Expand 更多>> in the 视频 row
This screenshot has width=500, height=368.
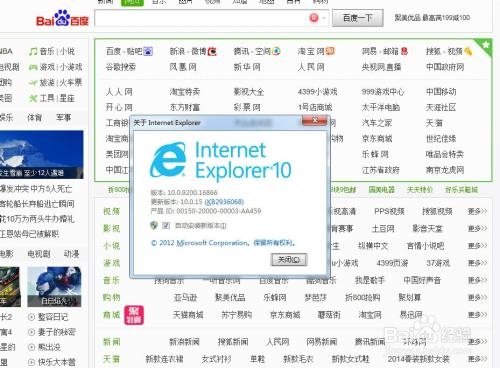pyautogui.click(x=477, y=211)
